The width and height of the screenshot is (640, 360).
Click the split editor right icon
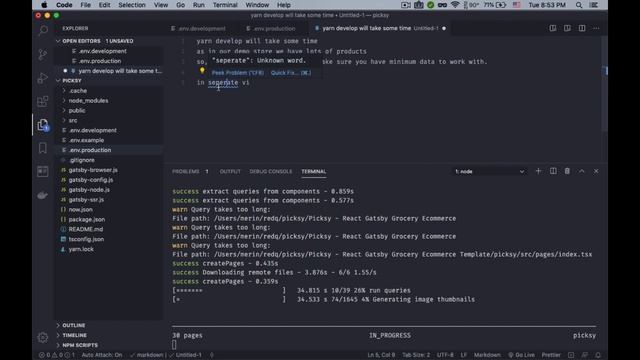pyautogui.click(x=582, y=28)
